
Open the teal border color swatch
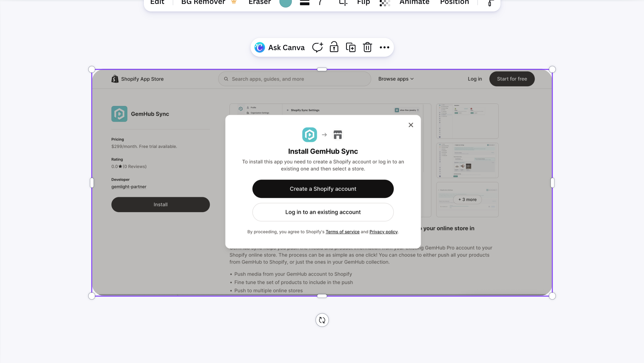point(286,3)
